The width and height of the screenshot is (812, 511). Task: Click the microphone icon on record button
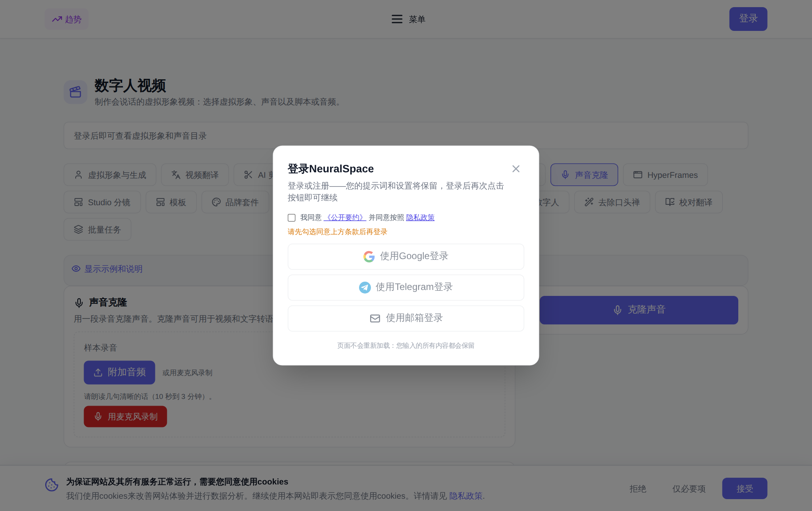pyautogui.click(x=98, y=416)
